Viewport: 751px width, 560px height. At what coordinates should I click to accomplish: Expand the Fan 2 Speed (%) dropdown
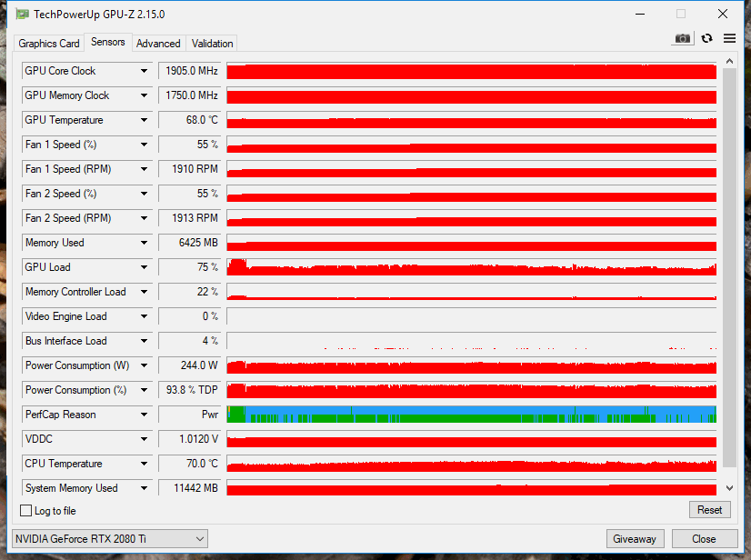pos(144,194)
